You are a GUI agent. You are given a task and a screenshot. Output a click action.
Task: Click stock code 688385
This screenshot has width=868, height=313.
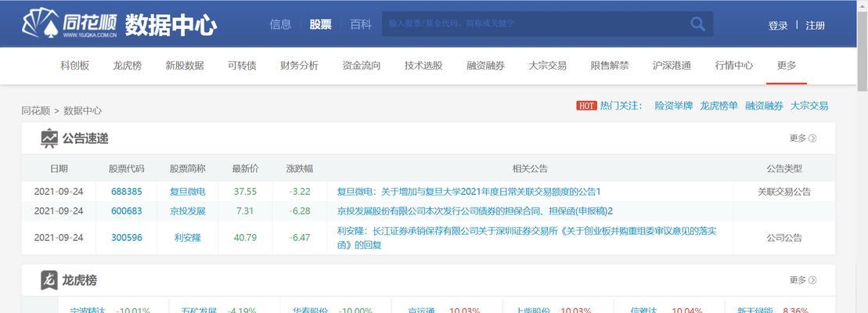127,192
